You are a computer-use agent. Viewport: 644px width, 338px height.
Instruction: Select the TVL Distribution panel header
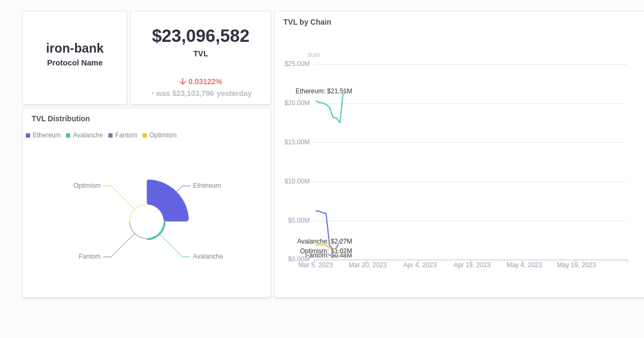(61, 119)
